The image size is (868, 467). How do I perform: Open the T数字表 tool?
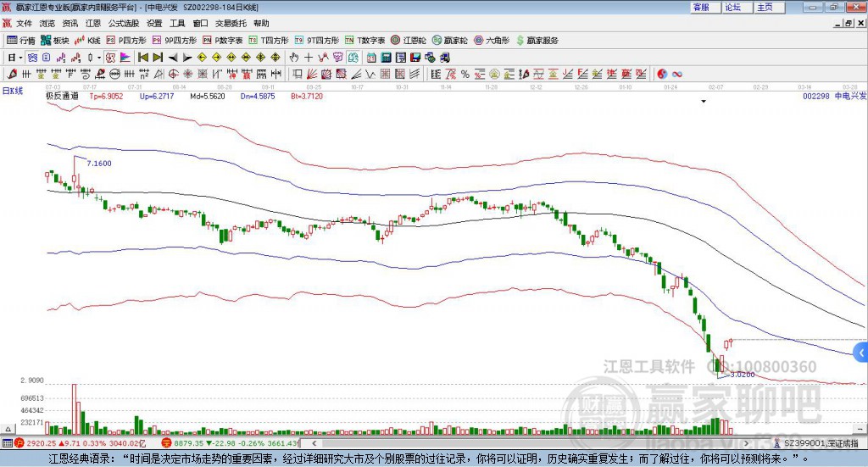364,41
